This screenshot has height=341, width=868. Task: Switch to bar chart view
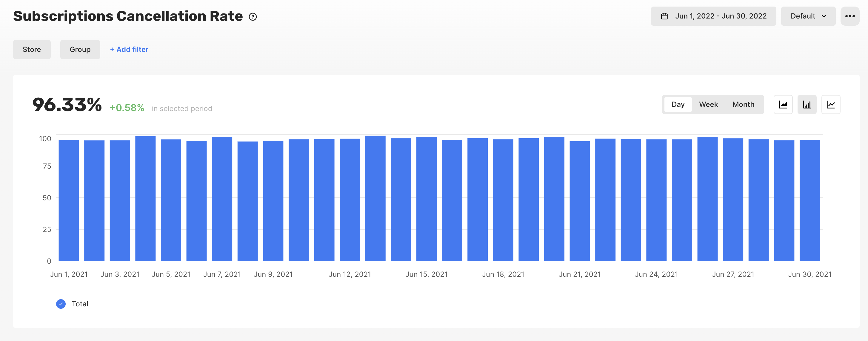coord(807,105)
